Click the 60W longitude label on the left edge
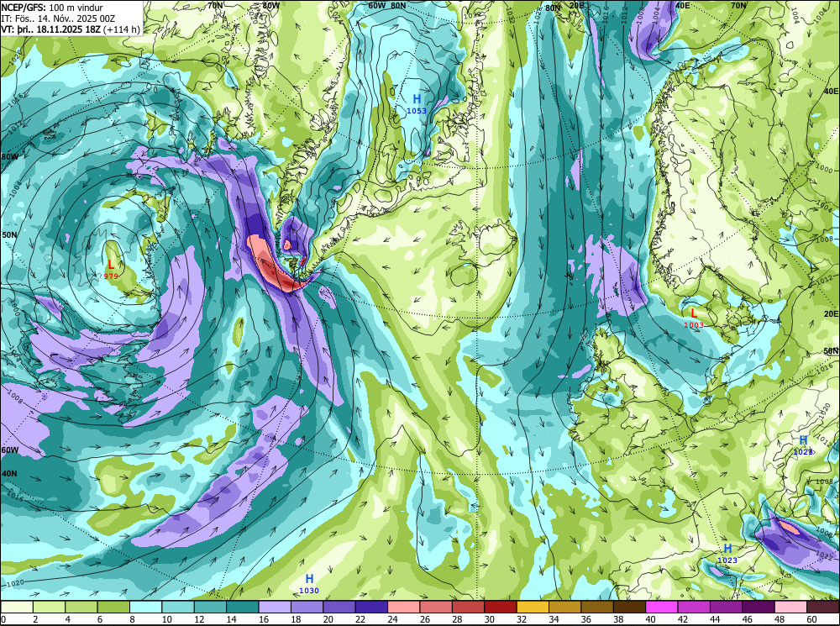 click(9, 450)
